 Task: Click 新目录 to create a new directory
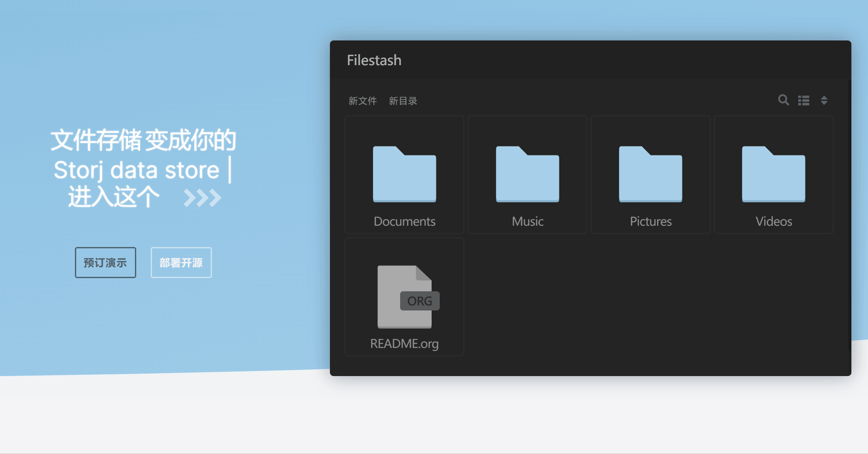point(403,101)
